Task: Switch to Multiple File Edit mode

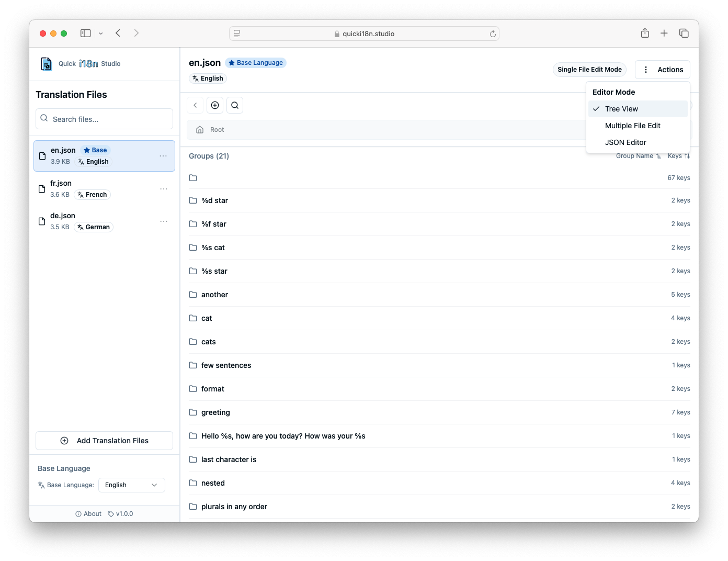Action: [x=632, y=125]
